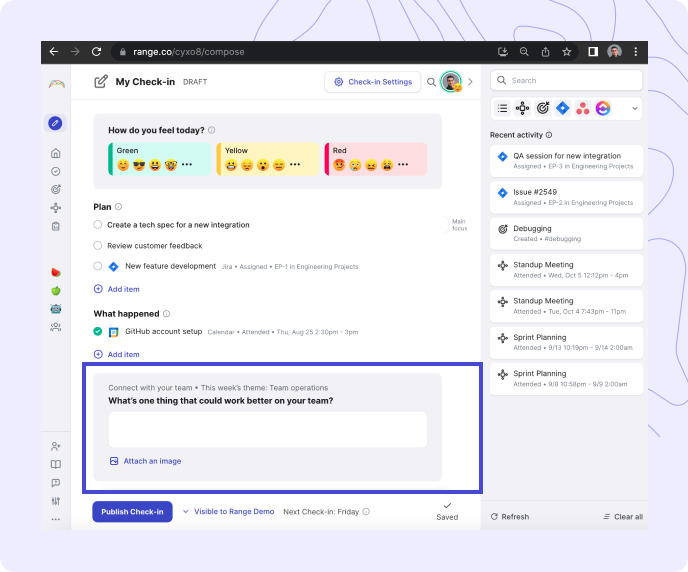Refresh the recent activity list
Image resolution: width=688 pixels, height=572 pixels.
510,517
